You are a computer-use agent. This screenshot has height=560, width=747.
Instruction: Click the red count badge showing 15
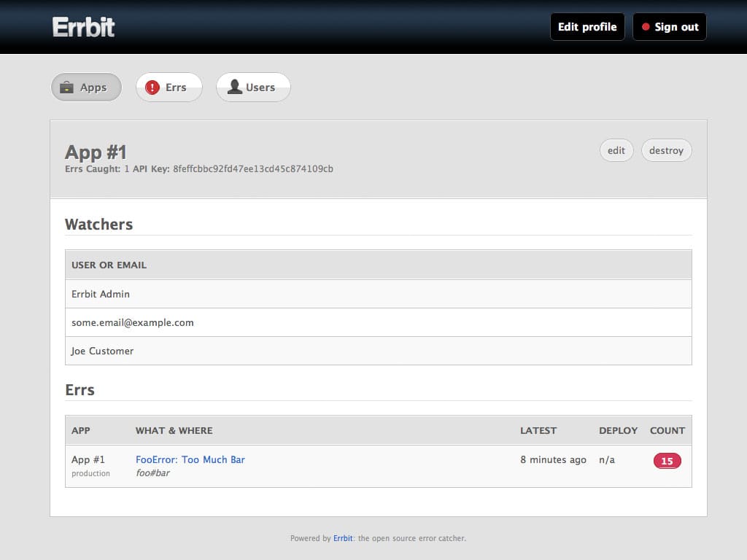(x=667, y=461)
